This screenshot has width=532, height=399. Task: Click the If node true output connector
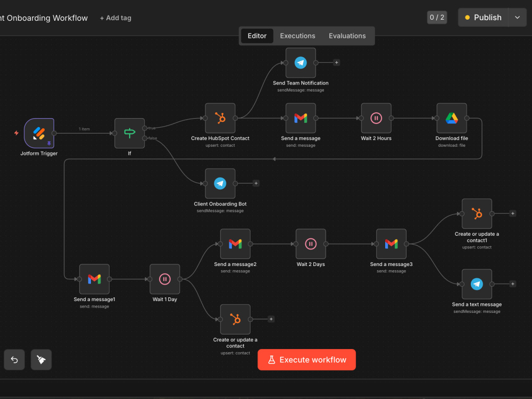point(145,128)
